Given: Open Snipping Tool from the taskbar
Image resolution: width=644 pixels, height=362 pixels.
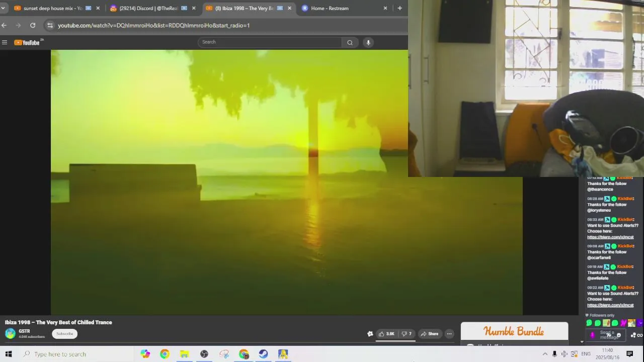Looking at the screenshot, I should (224, 354).
